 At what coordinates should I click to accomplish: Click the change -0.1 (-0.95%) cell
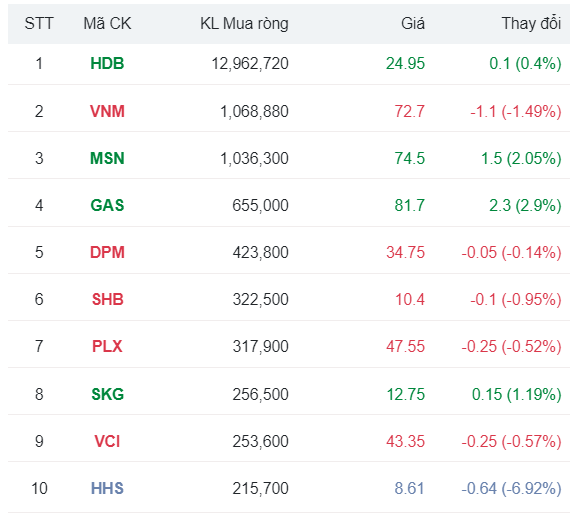click(516, 299)
